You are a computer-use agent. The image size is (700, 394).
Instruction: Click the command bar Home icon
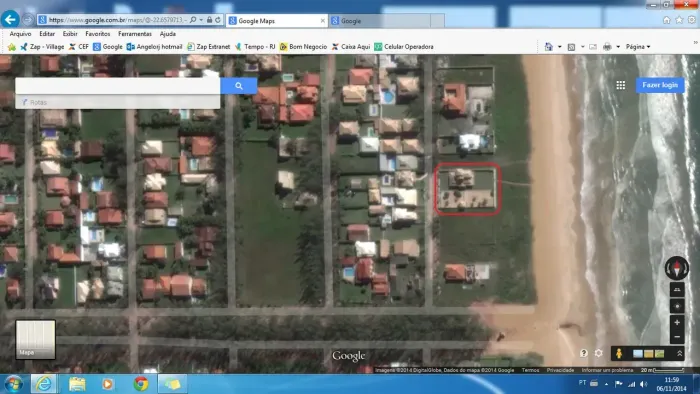[x=549, y=47]
